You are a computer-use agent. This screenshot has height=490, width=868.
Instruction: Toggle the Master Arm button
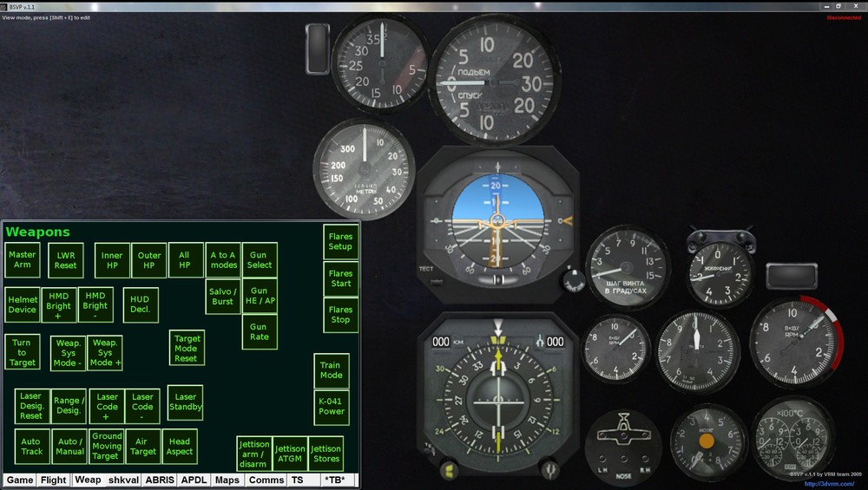[x=23, y=260]
